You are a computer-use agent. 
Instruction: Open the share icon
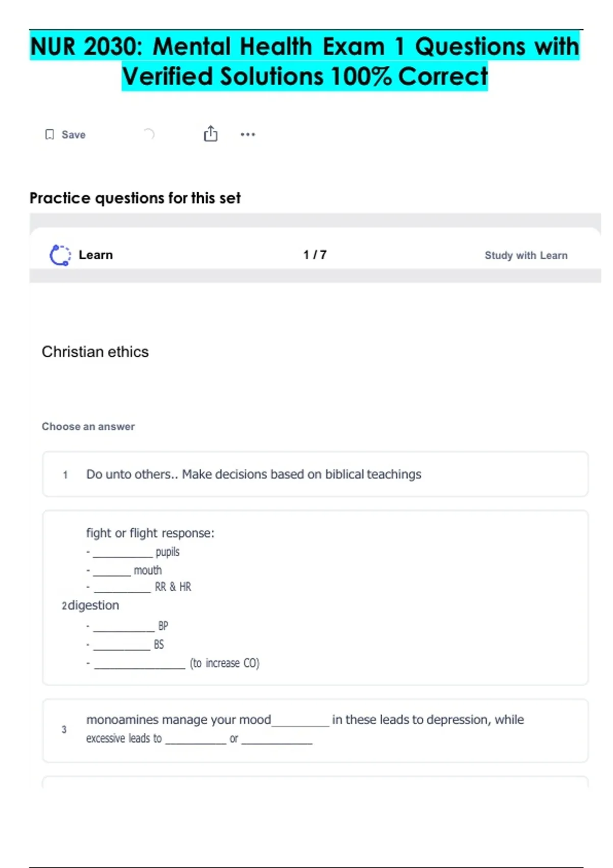(x=210, y=134)
